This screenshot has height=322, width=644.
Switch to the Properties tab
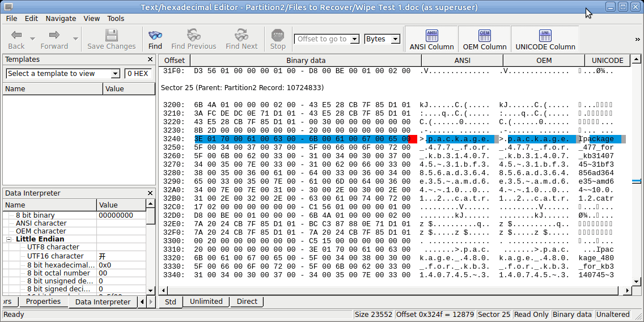click(x=43, y=302)
